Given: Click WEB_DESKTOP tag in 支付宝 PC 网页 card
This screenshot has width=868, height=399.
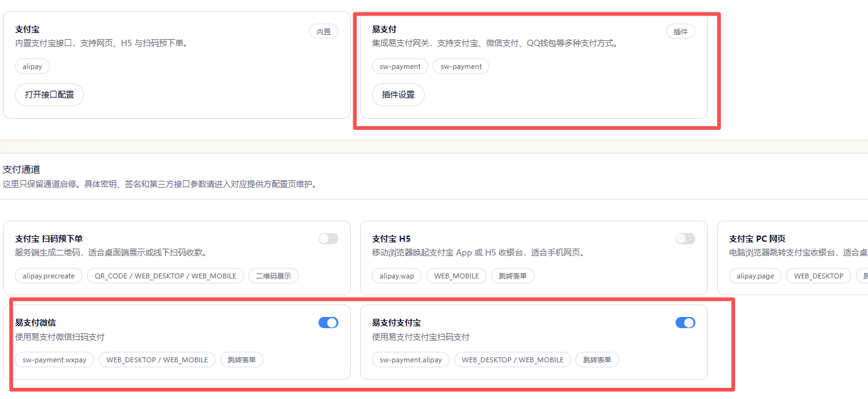Looking at the screenshot, I should [x=818, y=276].
